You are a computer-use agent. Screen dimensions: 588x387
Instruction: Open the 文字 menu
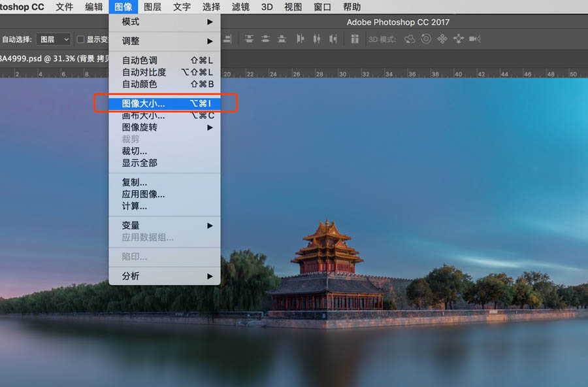tap(182, 7)
